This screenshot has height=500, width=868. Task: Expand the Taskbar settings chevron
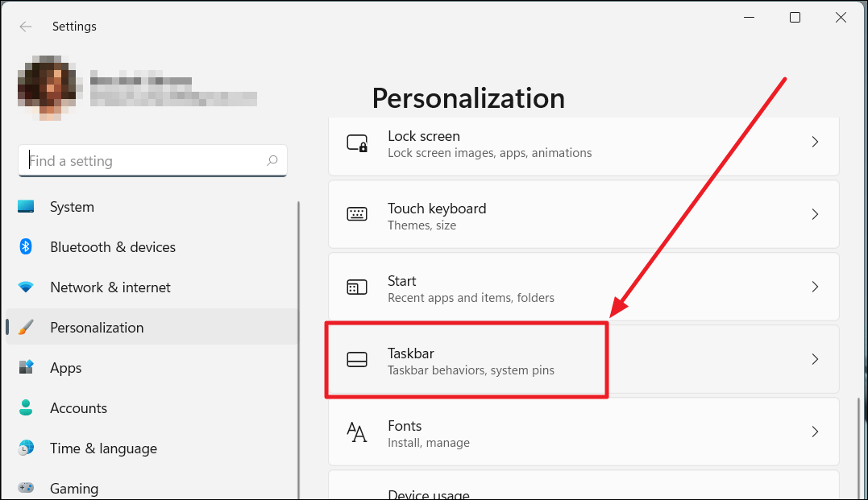[x=815, y=359]
